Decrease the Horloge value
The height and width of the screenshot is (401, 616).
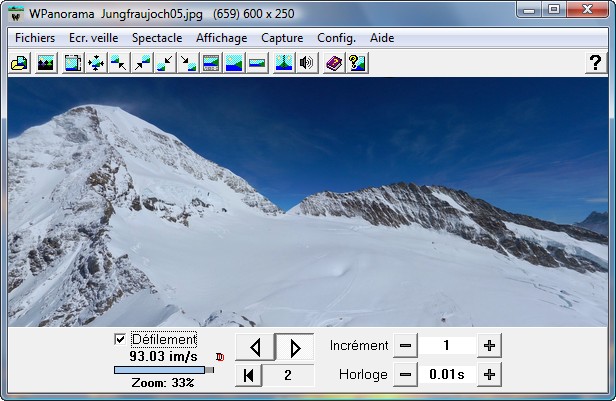405,375
